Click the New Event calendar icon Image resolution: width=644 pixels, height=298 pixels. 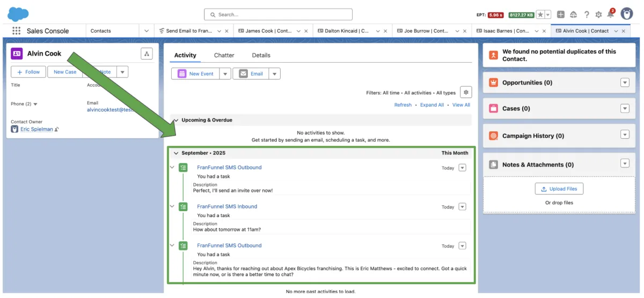coord(182,73)
